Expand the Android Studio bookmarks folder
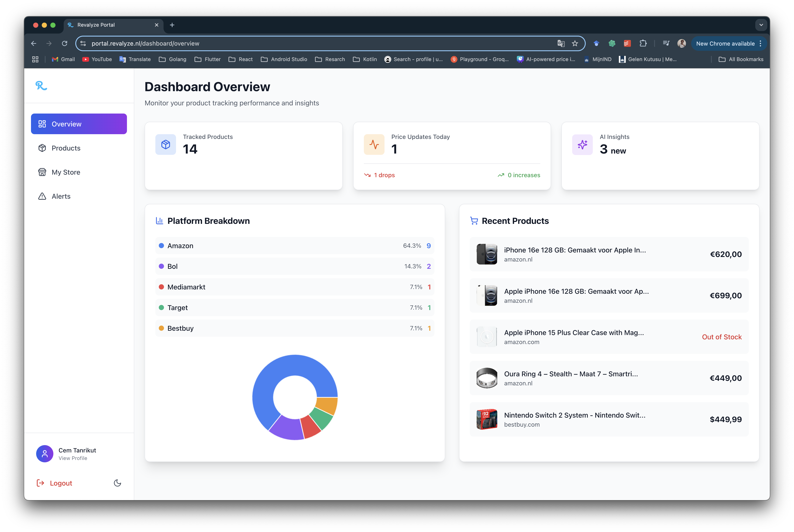 284,59
